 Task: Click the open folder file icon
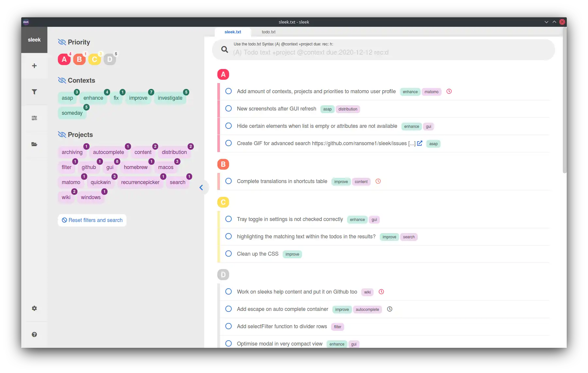[34, 144]
